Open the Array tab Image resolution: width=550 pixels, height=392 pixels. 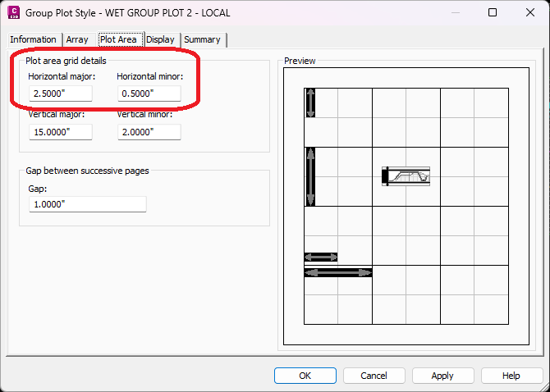coord(77,40)
